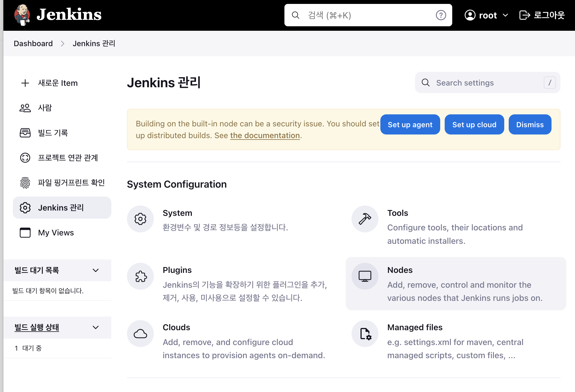Click fingerprint icon in sidebar
The height and width of the screenshot is (392, 575).
[25, 183]
